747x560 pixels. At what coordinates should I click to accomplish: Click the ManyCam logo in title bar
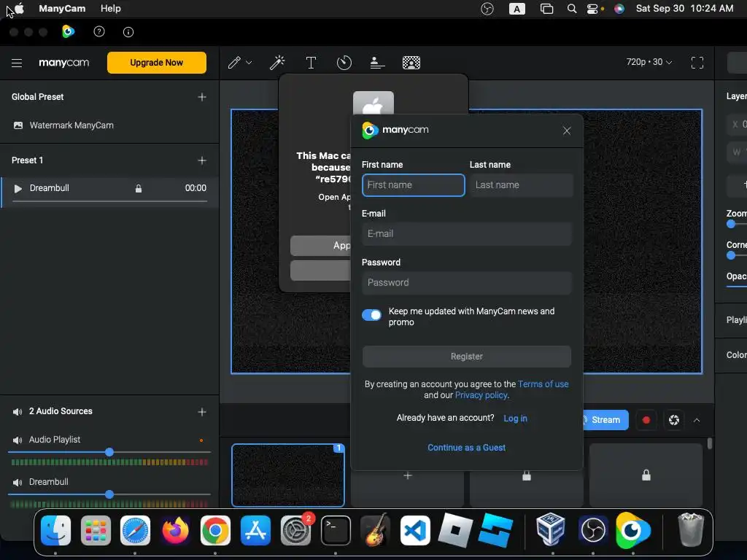click(x=68, y=32)
